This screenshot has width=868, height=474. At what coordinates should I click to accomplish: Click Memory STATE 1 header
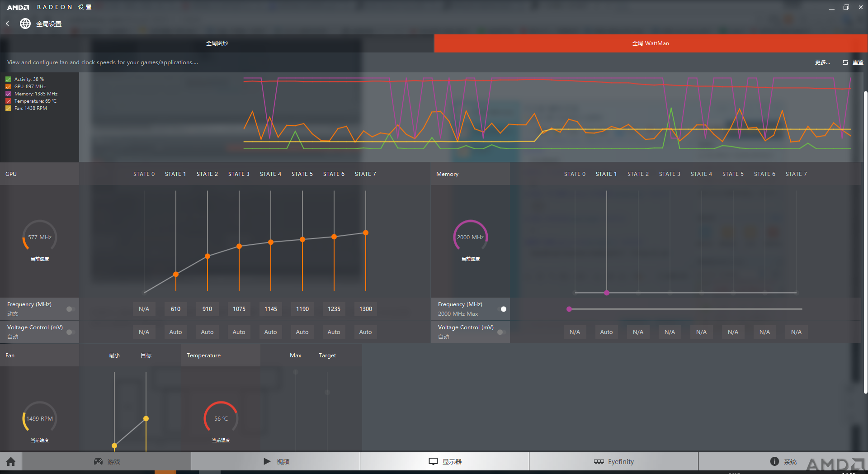coord(606,174)
